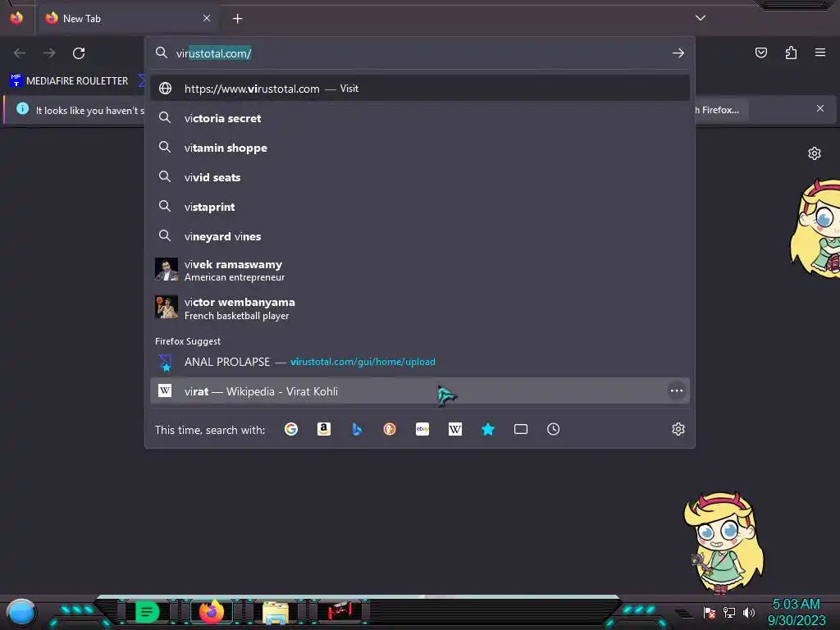Click the Firefox logo left of tab strip
This screenshot has width=840, height=630.
coord(16,18)
